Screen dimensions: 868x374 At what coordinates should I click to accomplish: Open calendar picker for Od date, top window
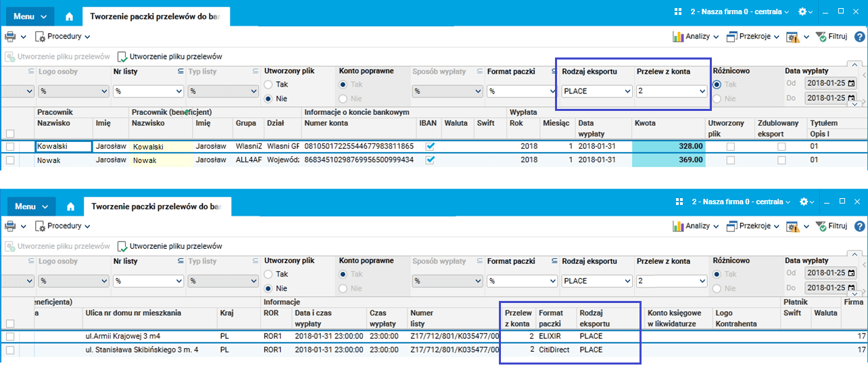tap(850, 84)
